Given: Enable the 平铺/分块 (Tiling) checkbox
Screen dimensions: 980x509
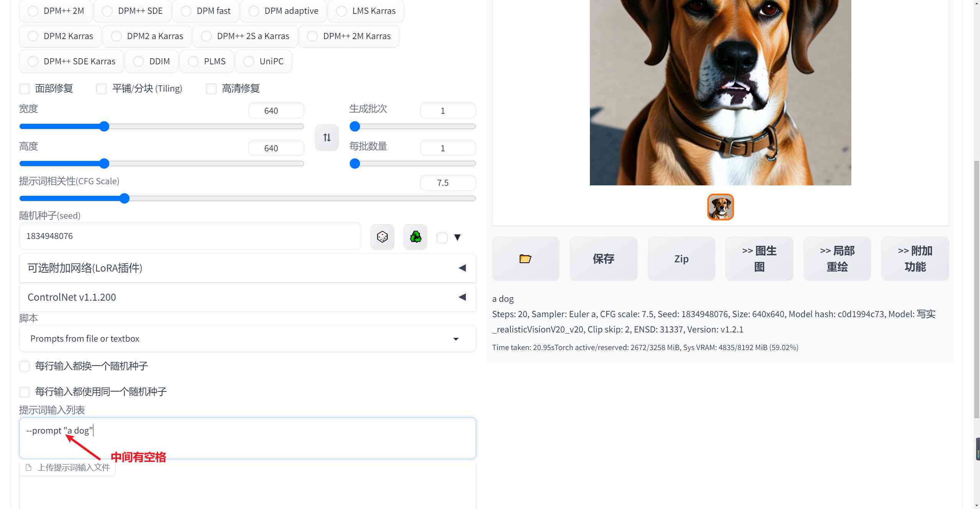Looking at the screenshot, I should 101,89.
